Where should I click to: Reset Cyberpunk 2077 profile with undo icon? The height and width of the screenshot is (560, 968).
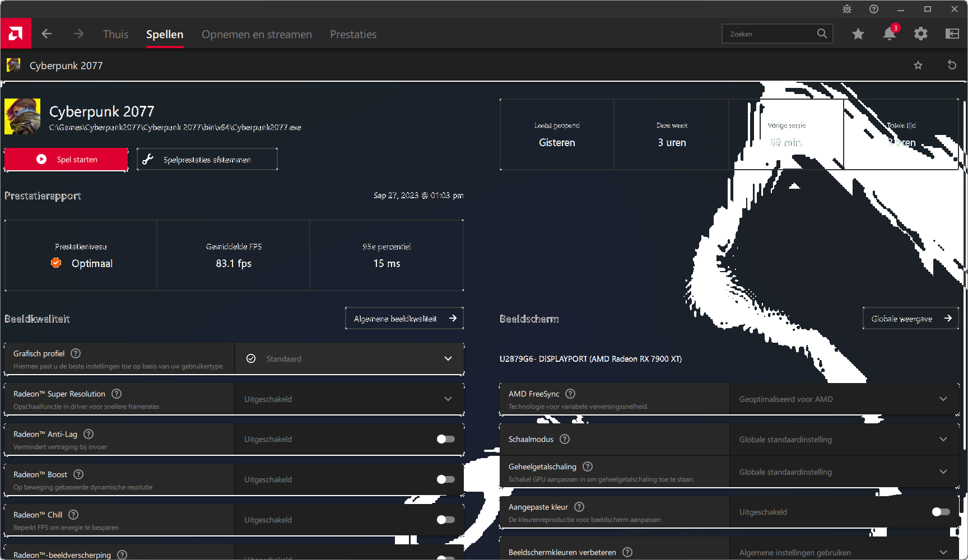point(952,65)
